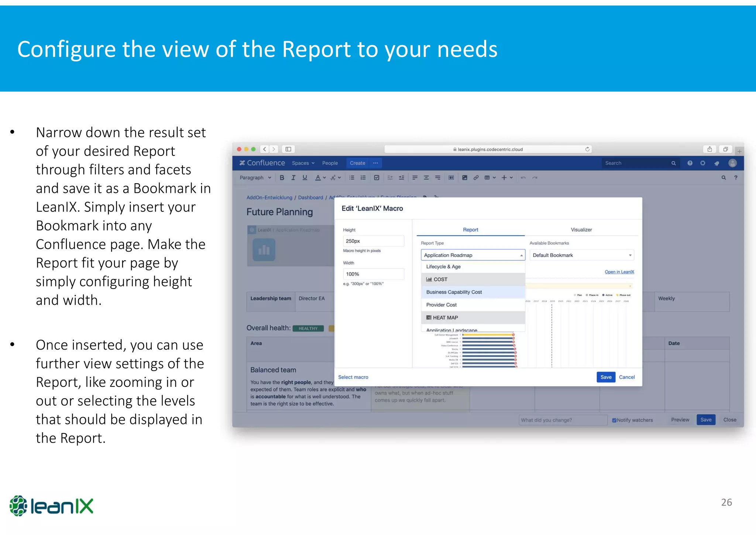The image size is (756, 535).
Task: Click the Create button
Action: 358,163
